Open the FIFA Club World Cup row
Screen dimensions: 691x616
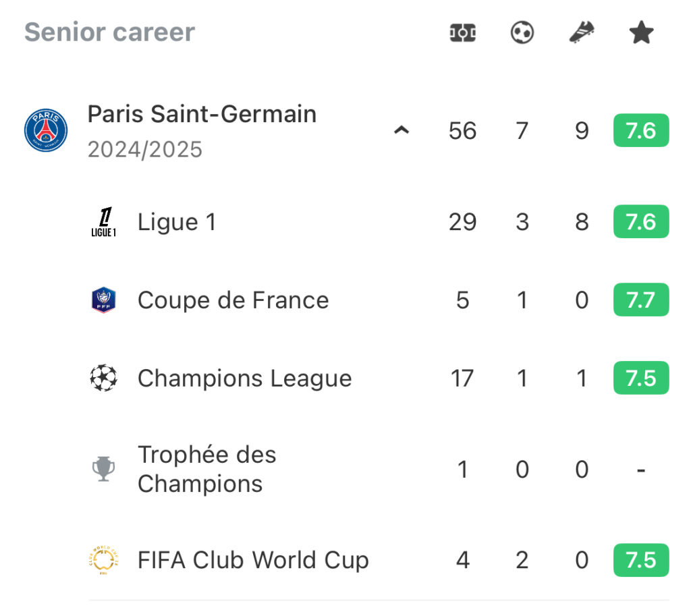379,560
